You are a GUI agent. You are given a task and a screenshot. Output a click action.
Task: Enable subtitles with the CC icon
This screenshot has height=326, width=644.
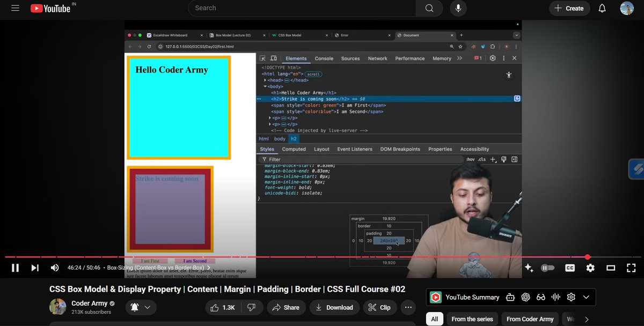pos(570,268)
